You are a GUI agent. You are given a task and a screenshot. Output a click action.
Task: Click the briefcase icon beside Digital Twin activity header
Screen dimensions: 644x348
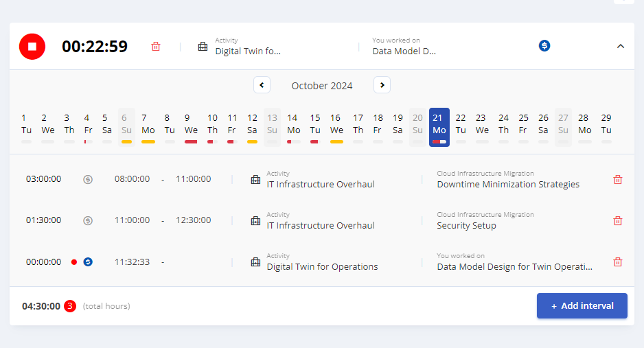tap(203, 47)
